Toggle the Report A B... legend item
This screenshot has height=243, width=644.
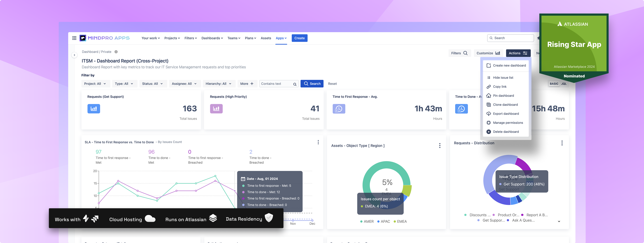pyautogui.click(x=534, y=215)
